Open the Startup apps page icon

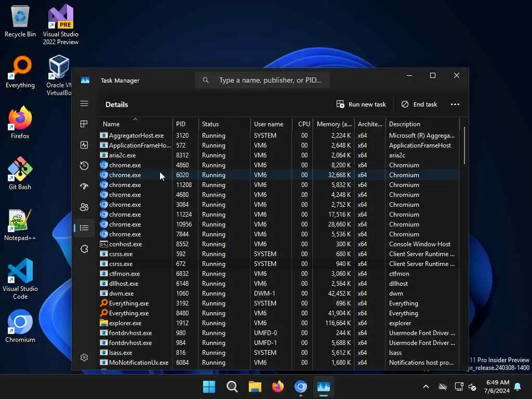[84, 187]
